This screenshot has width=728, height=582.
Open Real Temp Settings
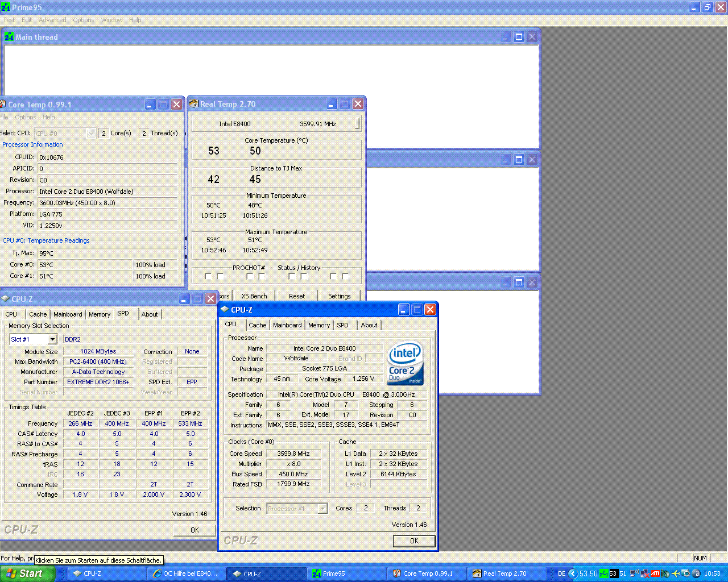pos(339,296)
